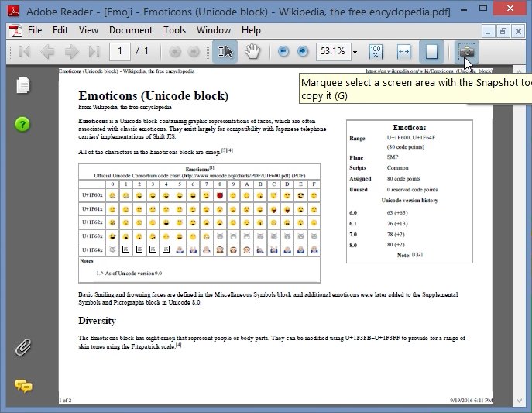Minimize the document window in menu bar

tap(488, 32)
